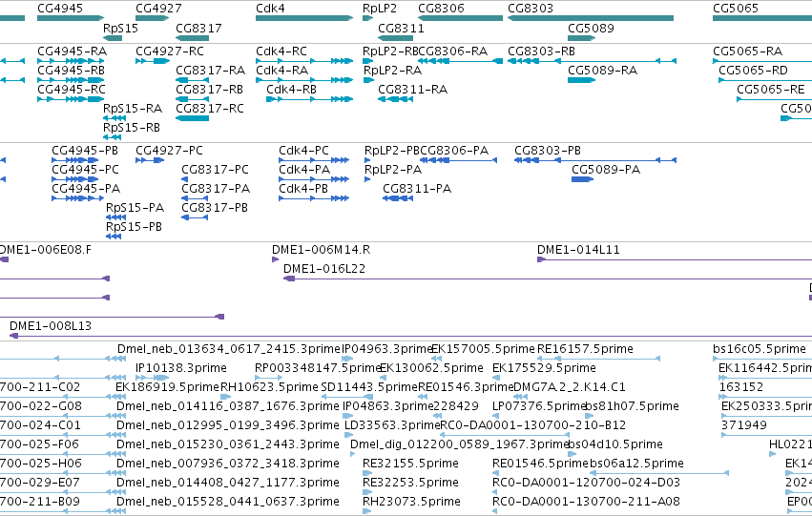This screenshot has height=516, width=812.
Task: Select BAC clone DME1-016L22
Action: tap(548, 279)
